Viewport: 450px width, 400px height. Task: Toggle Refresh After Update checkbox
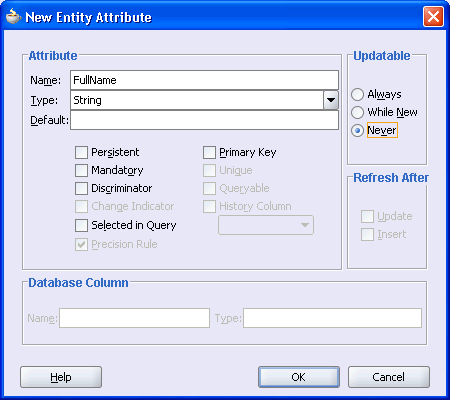[367, 217]
